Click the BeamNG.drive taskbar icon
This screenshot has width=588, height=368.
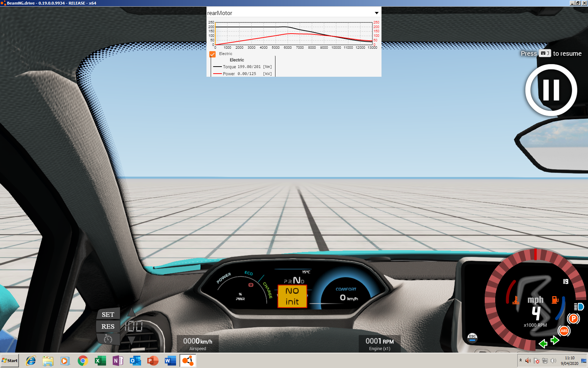pyautogui.click(x=188, y=360)
